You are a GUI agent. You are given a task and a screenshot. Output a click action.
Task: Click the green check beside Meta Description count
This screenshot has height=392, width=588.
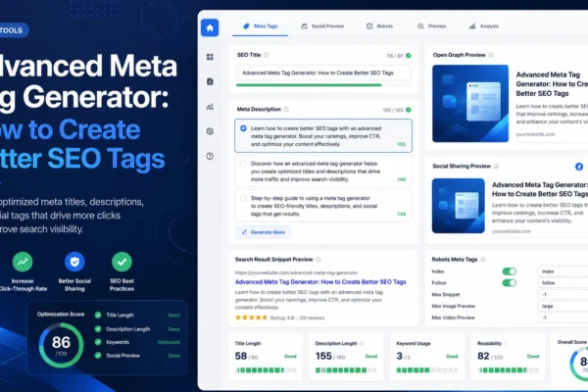[x=409, y=110]
